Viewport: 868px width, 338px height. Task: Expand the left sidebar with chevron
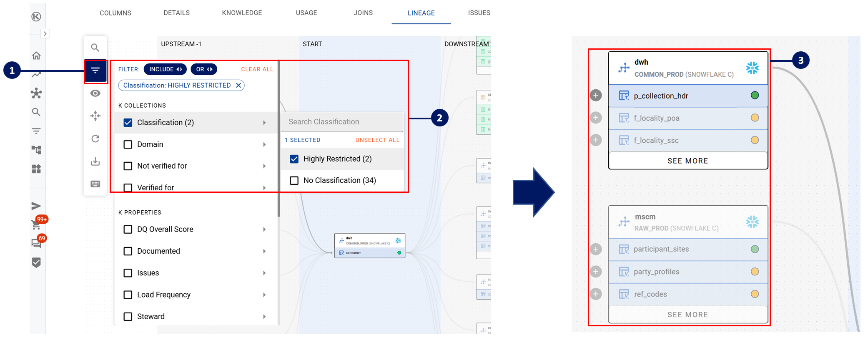pyautogui.click(x=45, y=34)
